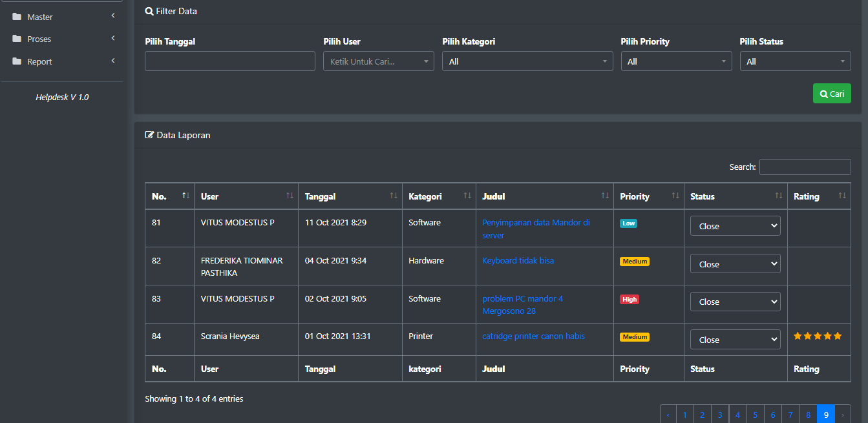Screen dimensions: 868x423
Task: Sort by Rating column arrows
Action: point(842,196)
